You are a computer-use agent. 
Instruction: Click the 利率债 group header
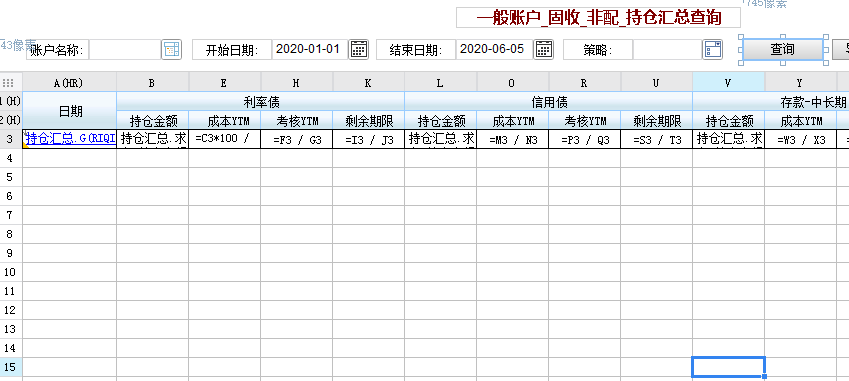260,101
